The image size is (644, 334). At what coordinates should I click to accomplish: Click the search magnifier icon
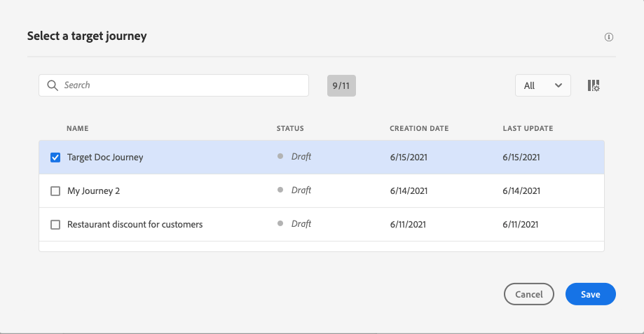pos(52,85)
